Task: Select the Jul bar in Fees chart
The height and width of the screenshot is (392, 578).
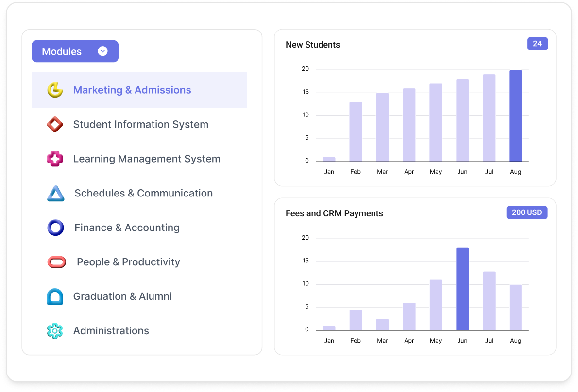Action: (489, 301)
